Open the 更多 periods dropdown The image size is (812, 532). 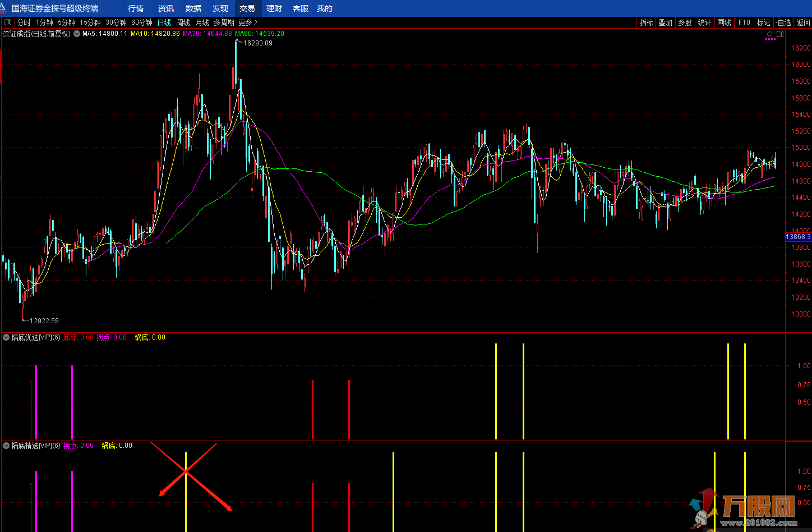click(x=248, y=23)
